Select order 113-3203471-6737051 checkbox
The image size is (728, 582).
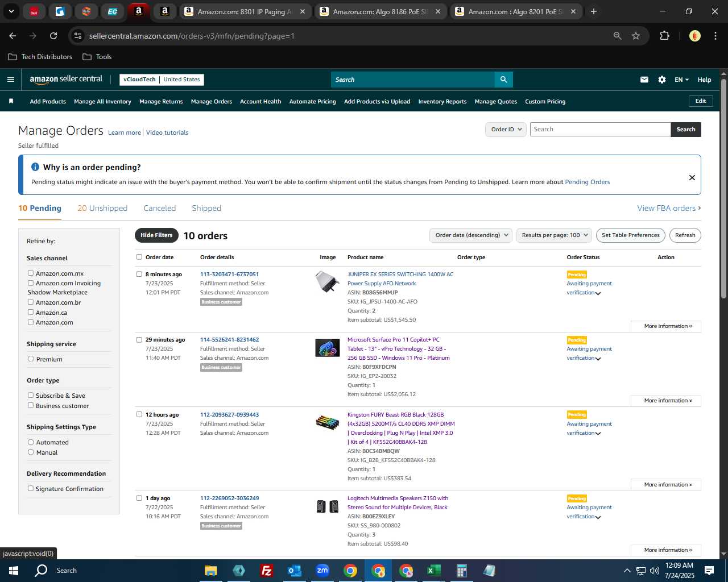pyautogui.click(x=139, y=274)
